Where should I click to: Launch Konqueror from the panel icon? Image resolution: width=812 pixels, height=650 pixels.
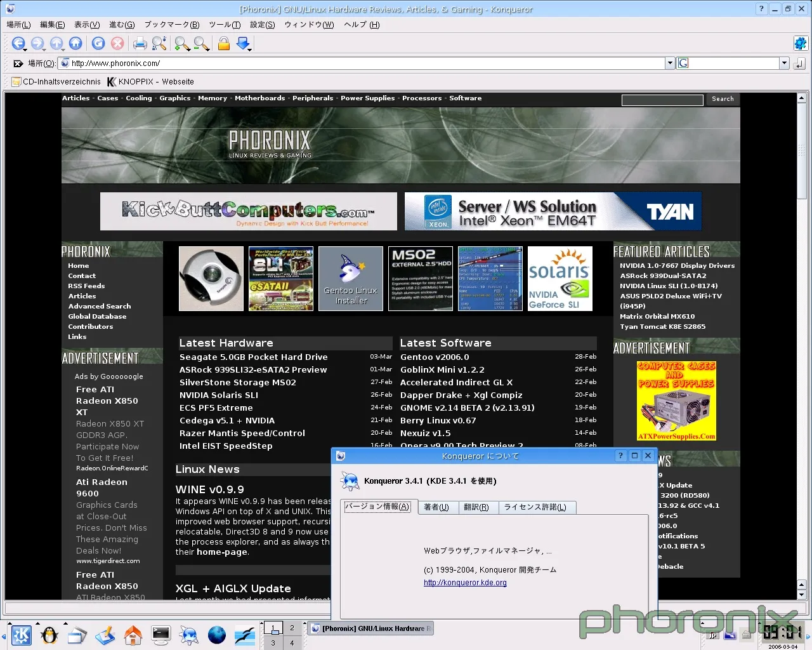[x=188, y=635]
